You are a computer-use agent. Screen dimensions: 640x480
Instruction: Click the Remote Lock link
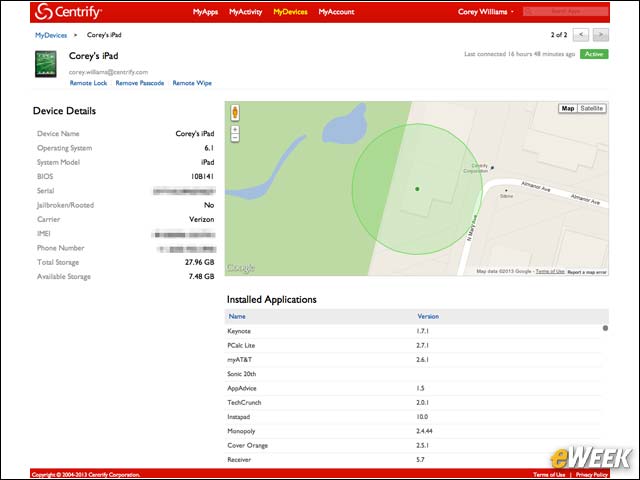tap(88, 83)
